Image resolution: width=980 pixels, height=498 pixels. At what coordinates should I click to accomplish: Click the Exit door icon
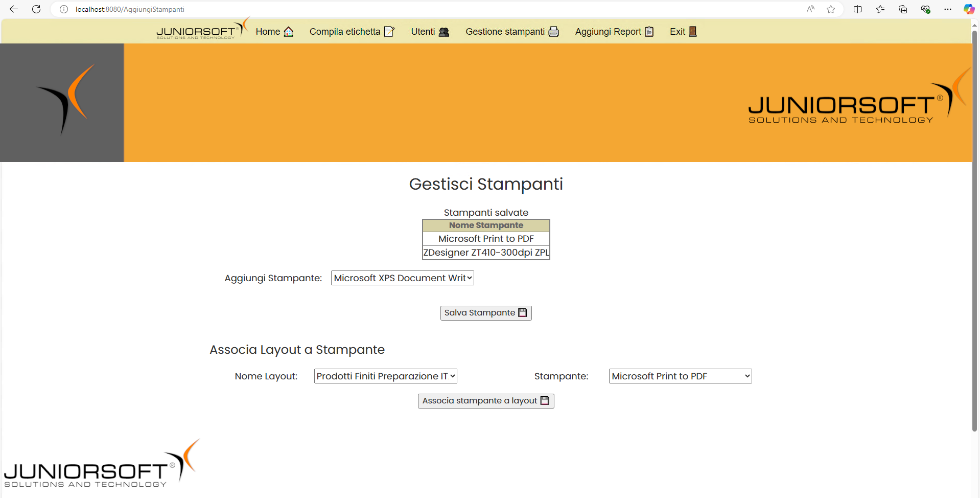[693, 32]
